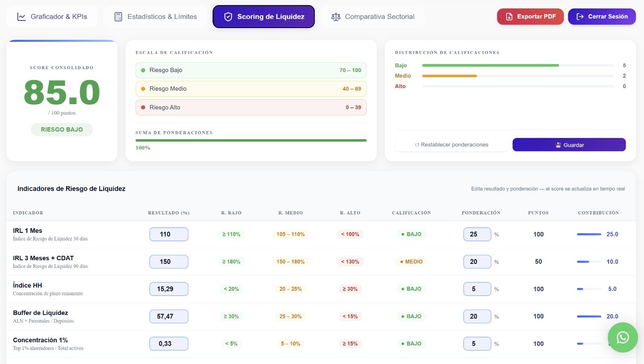The width and height of the screenshot is (644, 364).
Task: Click the IRL 1 Mes indicator name
Action: coord(27,230)
